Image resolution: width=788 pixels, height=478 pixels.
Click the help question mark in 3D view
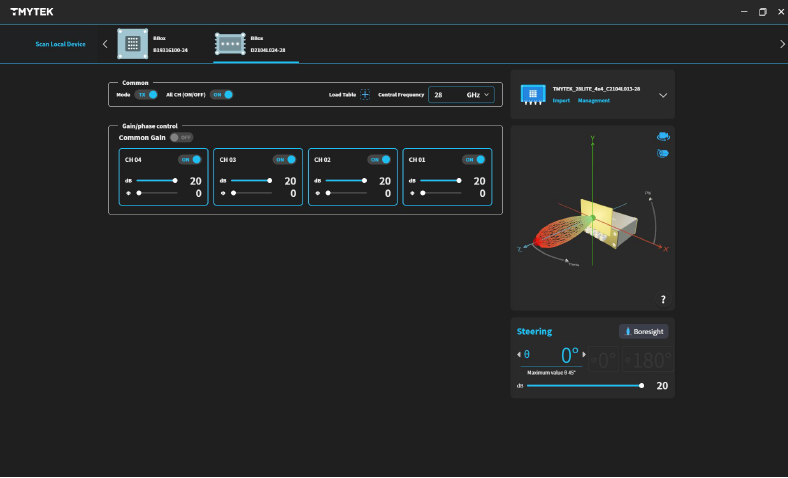pos(662,300)
